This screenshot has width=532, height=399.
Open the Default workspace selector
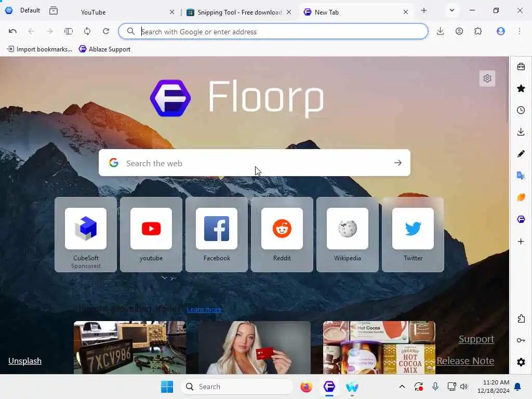click(23, 10)
